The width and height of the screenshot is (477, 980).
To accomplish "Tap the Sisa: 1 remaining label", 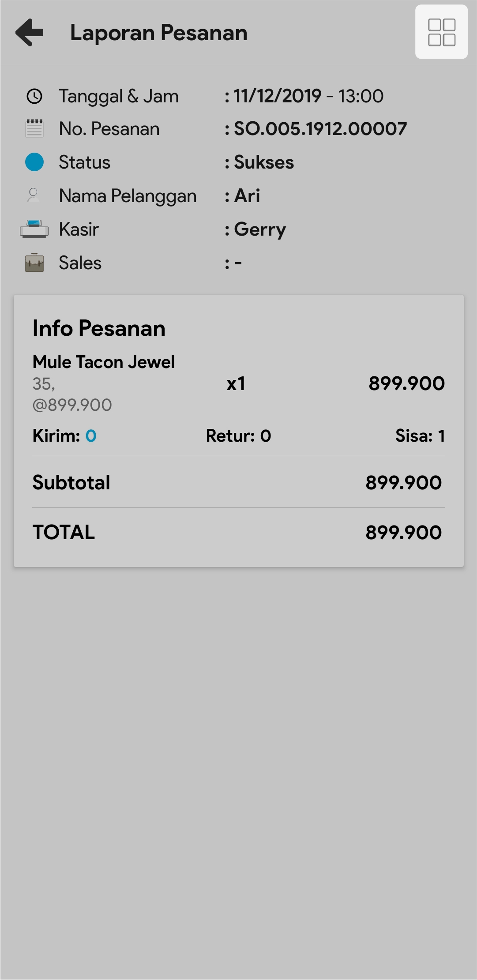I will coord(420,436).
